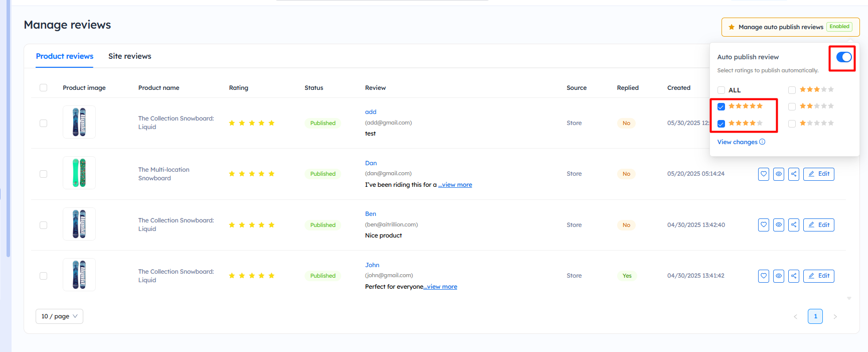
Task: Open the View changes link
Action: (x=737, y=142)
